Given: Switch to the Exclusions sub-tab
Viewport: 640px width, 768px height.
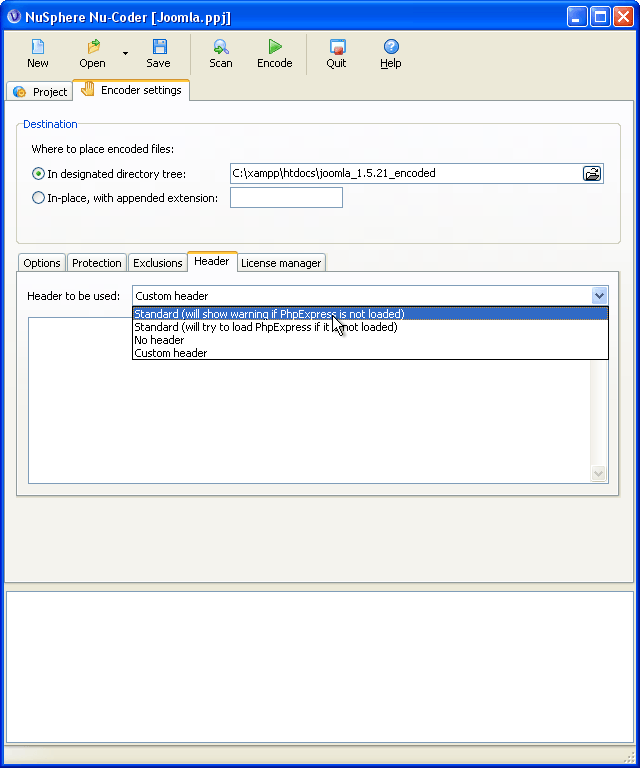Looking at the screenshot, I should [158, 263].
